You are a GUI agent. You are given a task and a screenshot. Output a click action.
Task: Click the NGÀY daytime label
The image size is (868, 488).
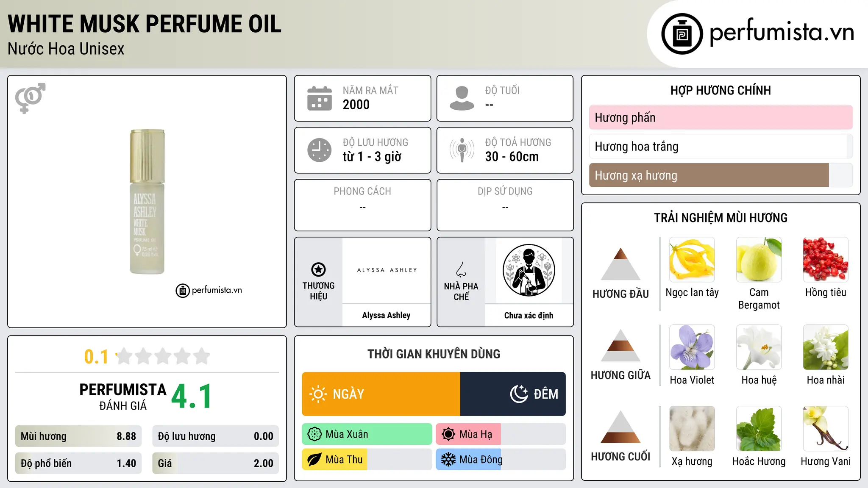(x=348, y=394)
